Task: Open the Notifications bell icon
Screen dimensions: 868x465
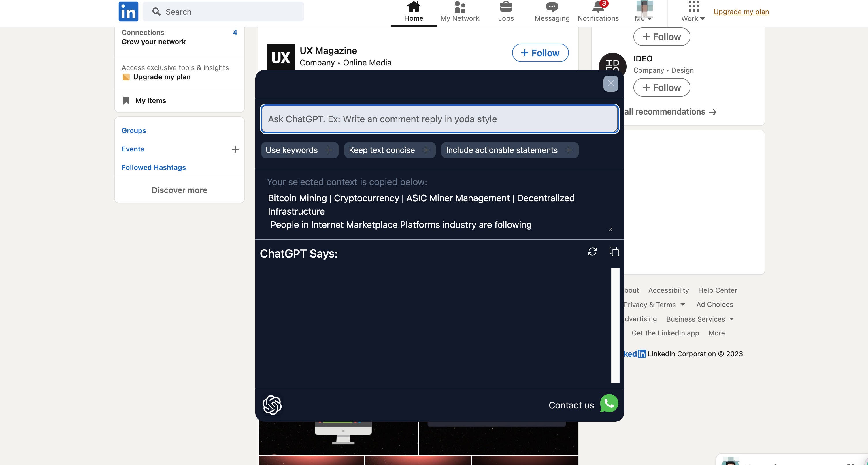Action: [x=598, y=7]
